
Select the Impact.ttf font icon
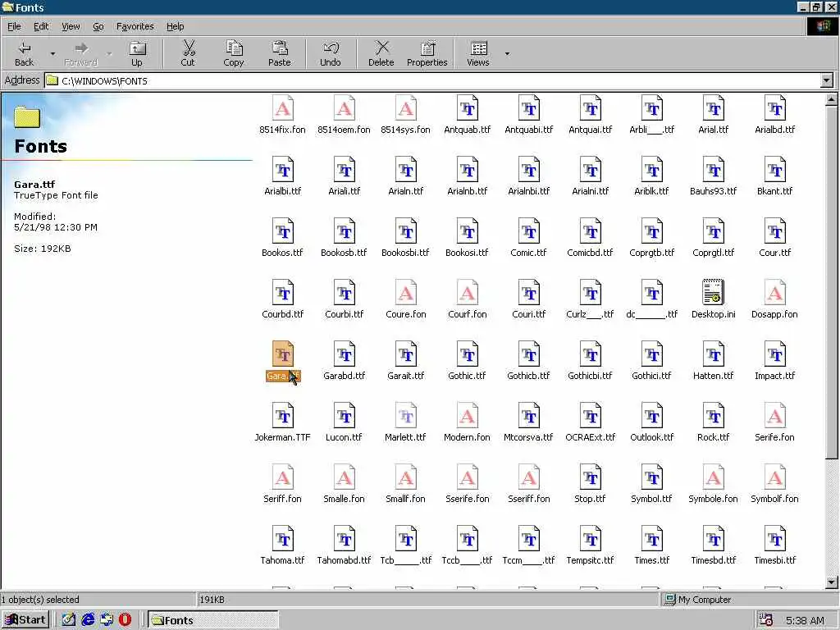775,361
